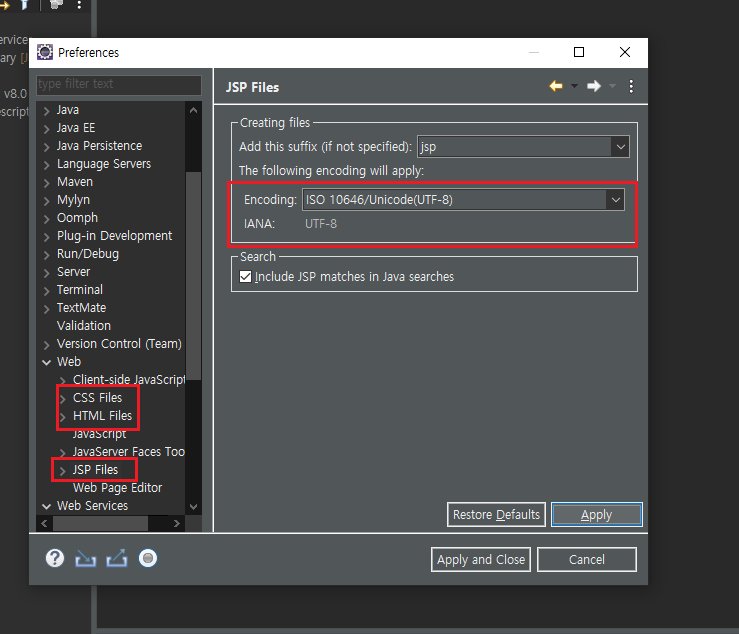
Task: Expand the Java EE node
Action: [x=46, y=129]
